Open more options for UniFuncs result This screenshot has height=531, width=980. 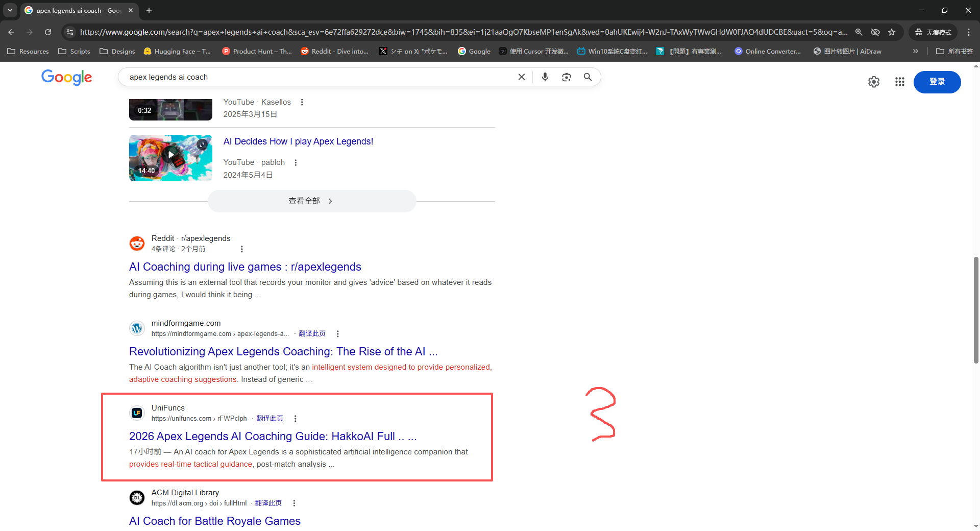[x=296, y=419]
